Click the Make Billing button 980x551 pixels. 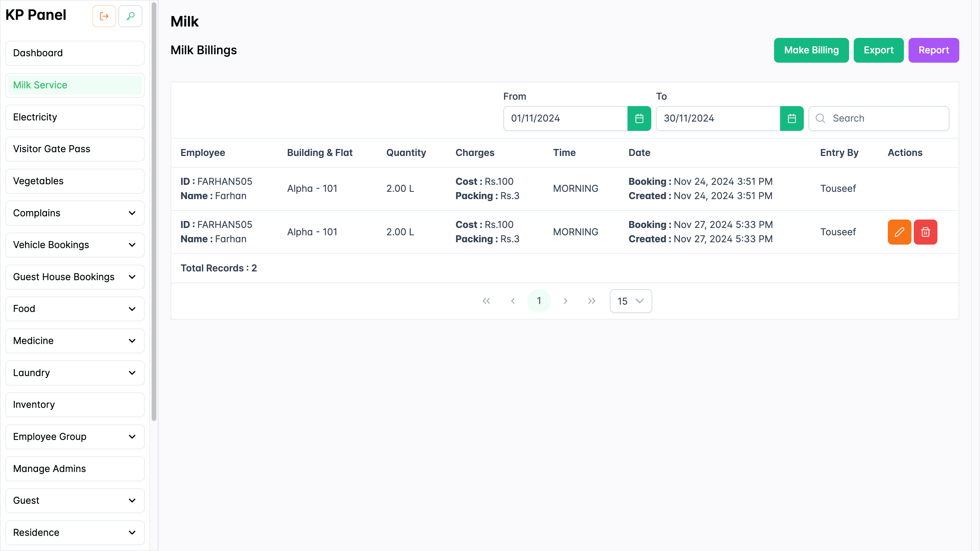(x=811, y=50)
